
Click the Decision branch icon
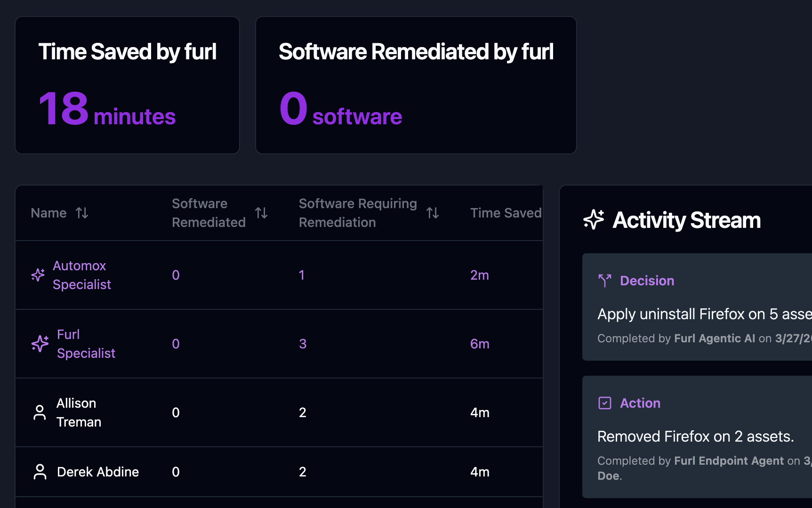604,280
